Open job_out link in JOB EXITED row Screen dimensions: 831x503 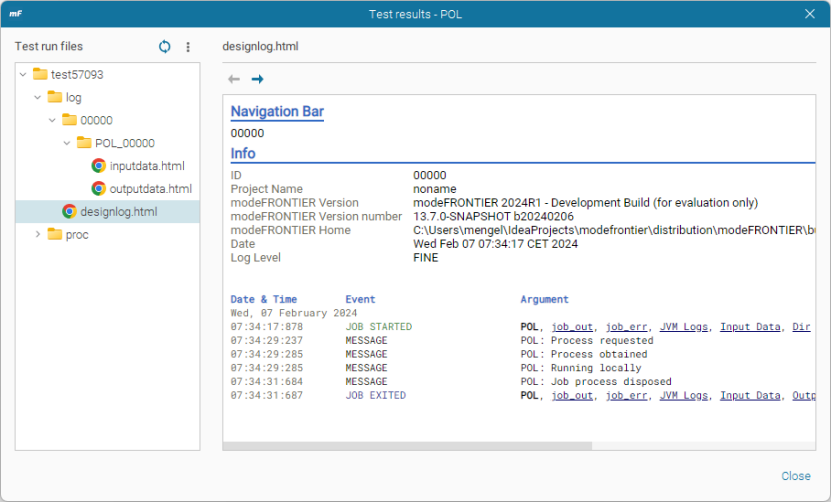pyautogui.click(x=572, y=395)
